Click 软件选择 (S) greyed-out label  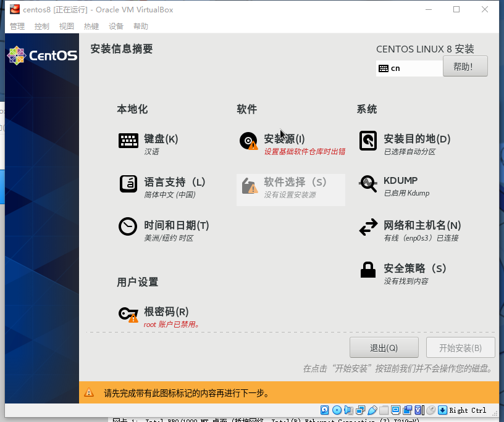tap(295, 182)
